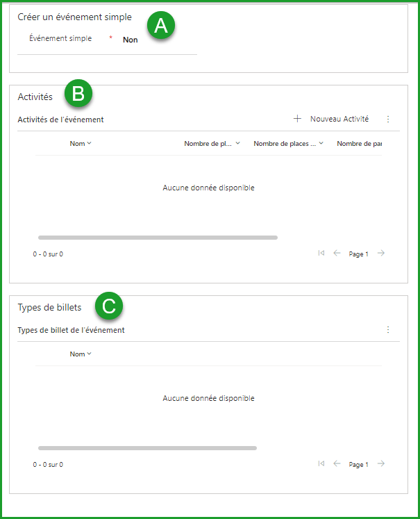420x519 pixels.
Task: Click the Types de billets horizontal scrollbar
Action: point(147,448)
